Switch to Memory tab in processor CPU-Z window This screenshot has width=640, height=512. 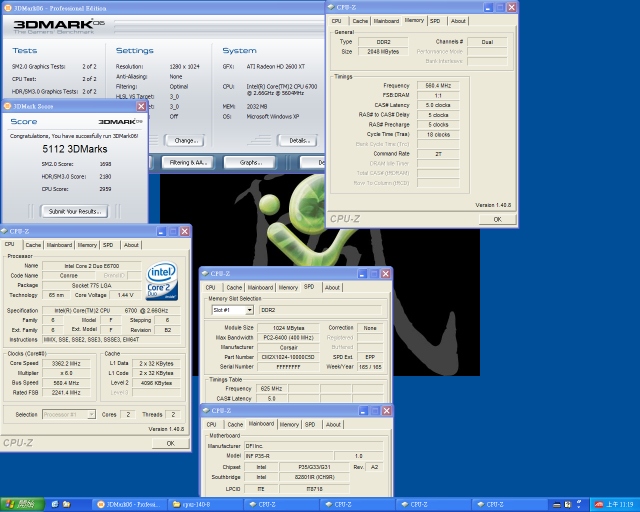(87, 245)
